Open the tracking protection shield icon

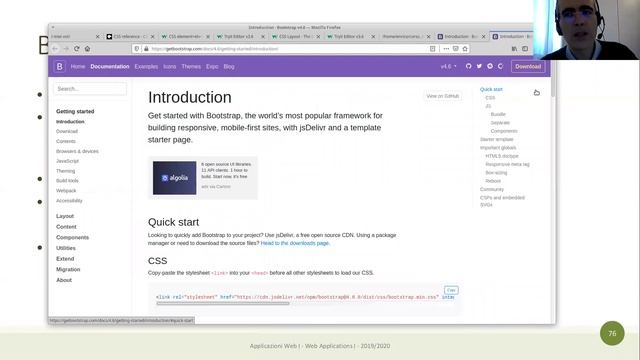137,49
